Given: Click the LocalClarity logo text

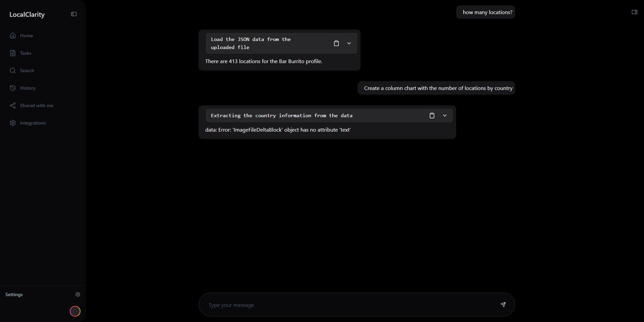Looking at the screenshot, I should (27, 14).
